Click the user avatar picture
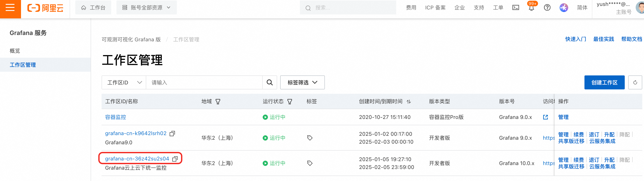 pos(640,7)
